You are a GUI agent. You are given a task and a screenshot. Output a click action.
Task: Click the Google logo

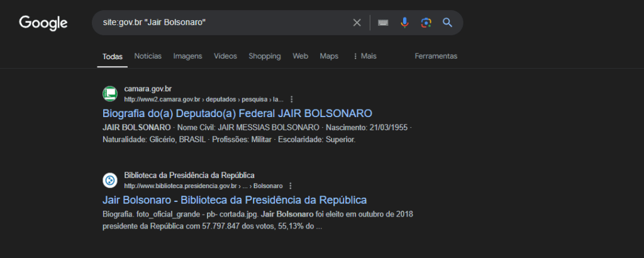(43, 23)
